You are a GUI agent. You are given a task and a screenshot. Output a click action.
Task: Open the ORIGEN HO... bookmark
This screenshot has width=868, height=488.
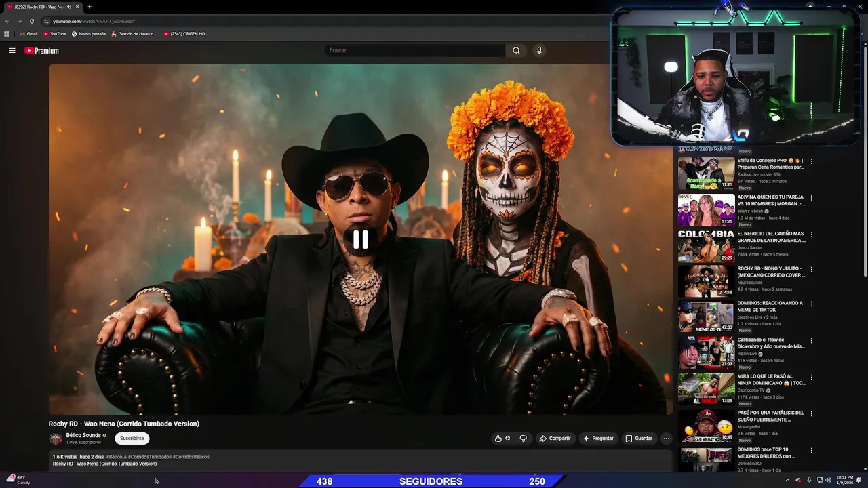[x=185, y=33]
